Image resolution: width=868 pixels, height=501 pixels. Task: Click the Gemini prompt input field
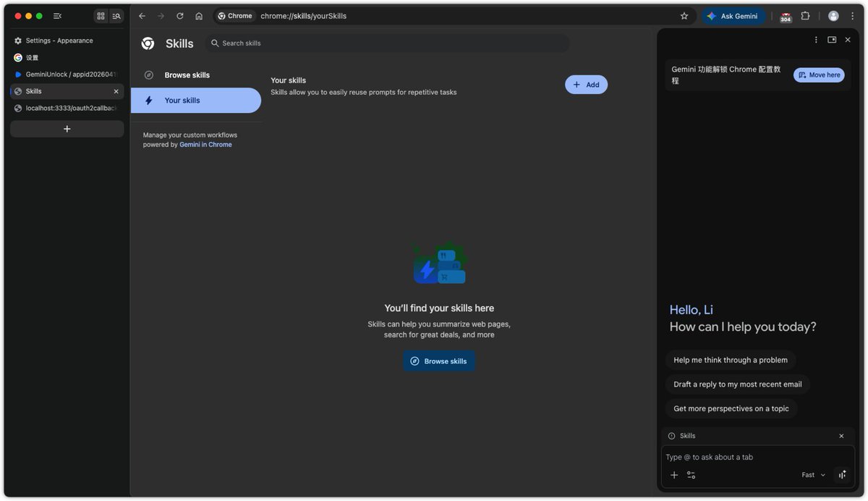coord(758,457)
